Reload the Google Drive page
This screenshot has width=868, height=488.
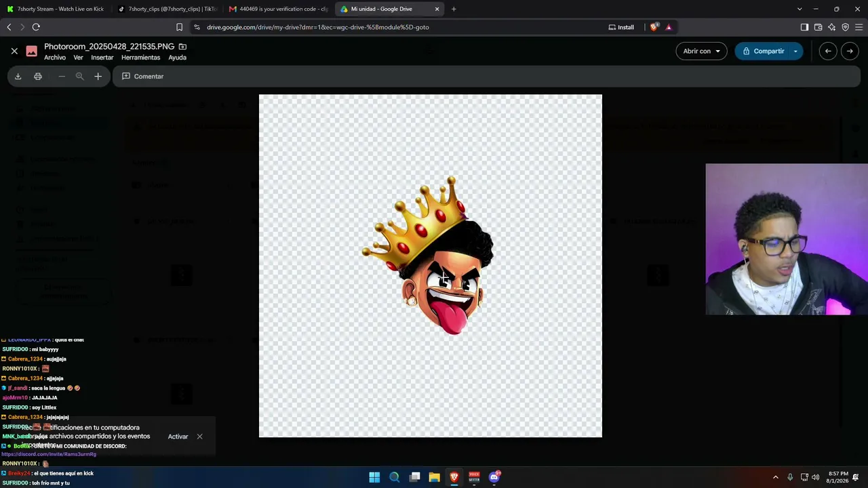(36, 27)
